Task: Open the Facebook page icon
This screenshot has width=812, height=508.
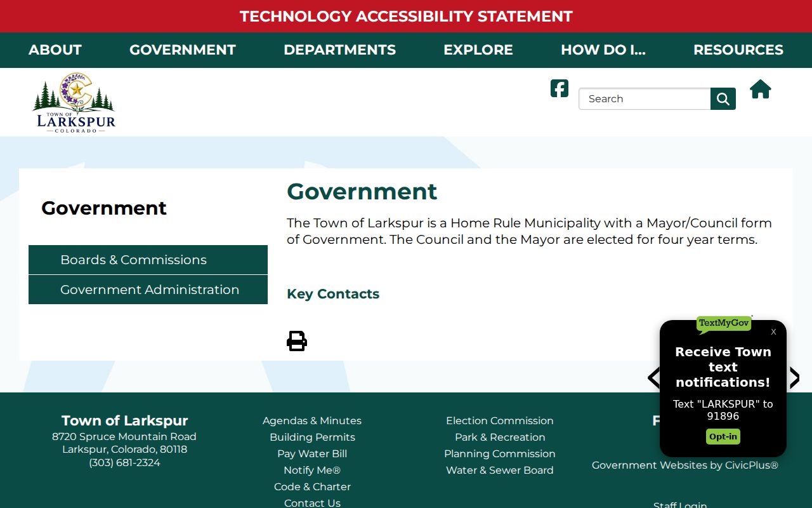Action: click(560, 88)
